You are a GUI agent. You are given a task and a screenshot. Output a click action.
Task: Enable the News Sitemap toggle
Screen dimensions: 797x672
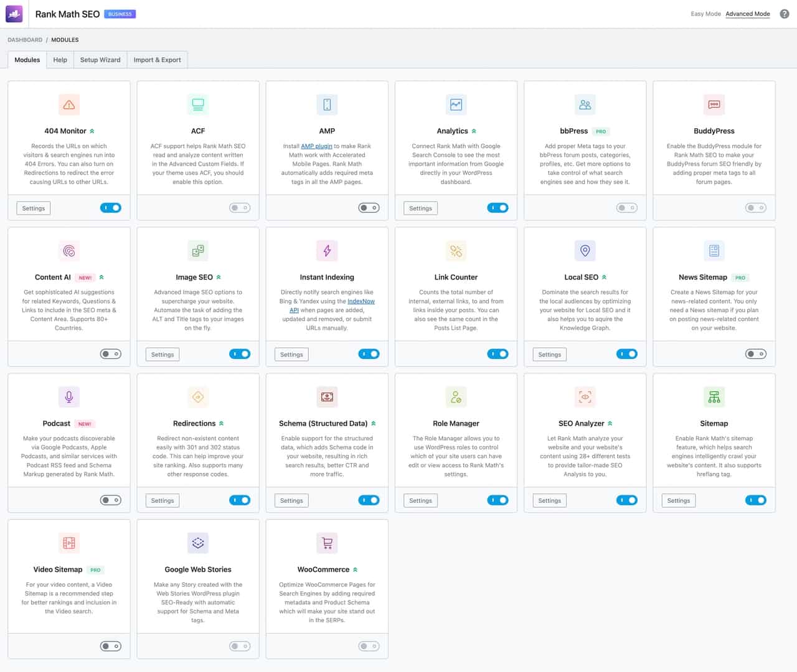(x=756, y=354)
